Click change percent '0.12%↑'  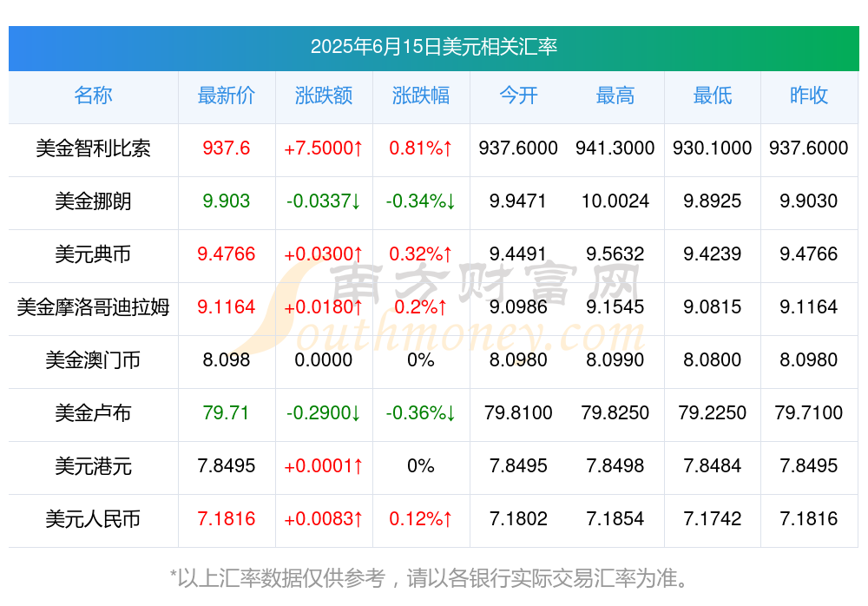[x=421, y=519]
